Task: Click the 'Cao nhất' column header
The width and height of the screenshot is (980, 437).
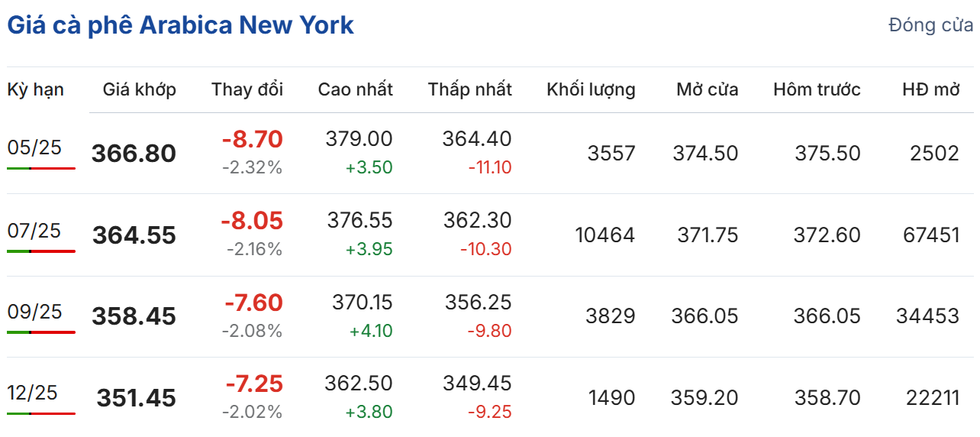Action: pyautogui.click(x=355, y=89)
